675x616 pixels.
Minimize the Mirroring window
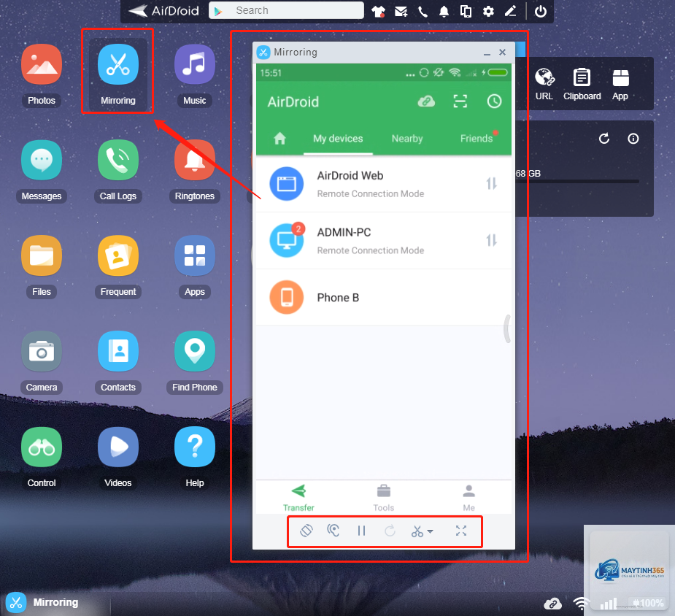[487, 53]
